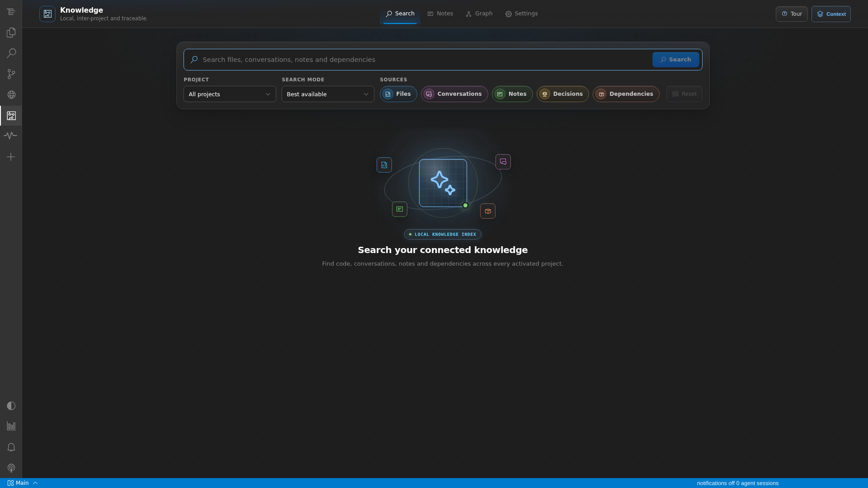Viewport: 868px width, 488px height.
Task: Switch to the Search tab
Action: pyautogui.click(x=400, y=14)
